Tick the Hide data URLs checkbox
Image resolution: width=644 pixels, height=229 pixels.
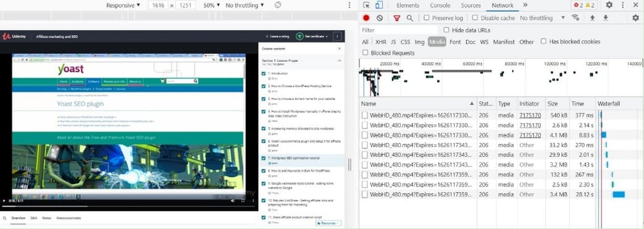coord(446,30)
